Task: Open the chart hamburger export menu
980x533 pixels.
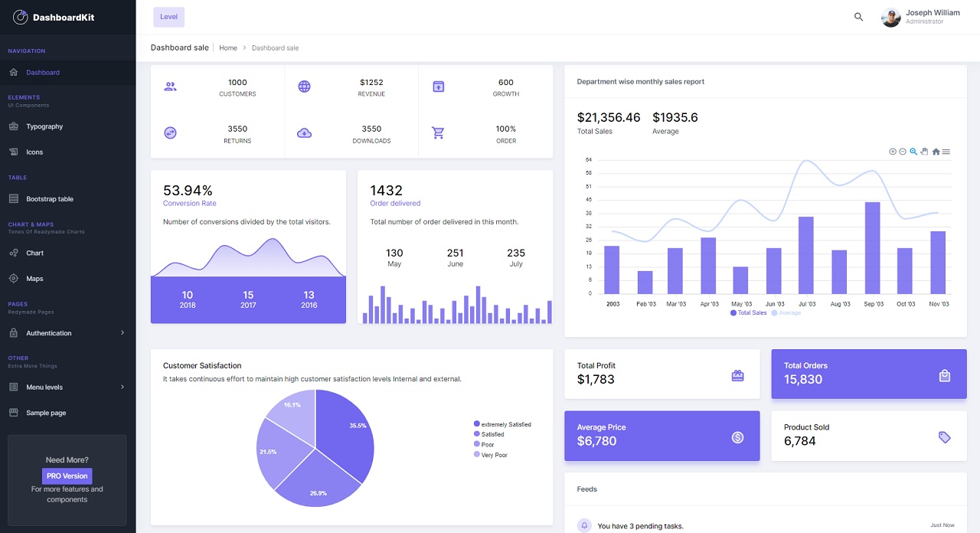Action: click(947, 152)
